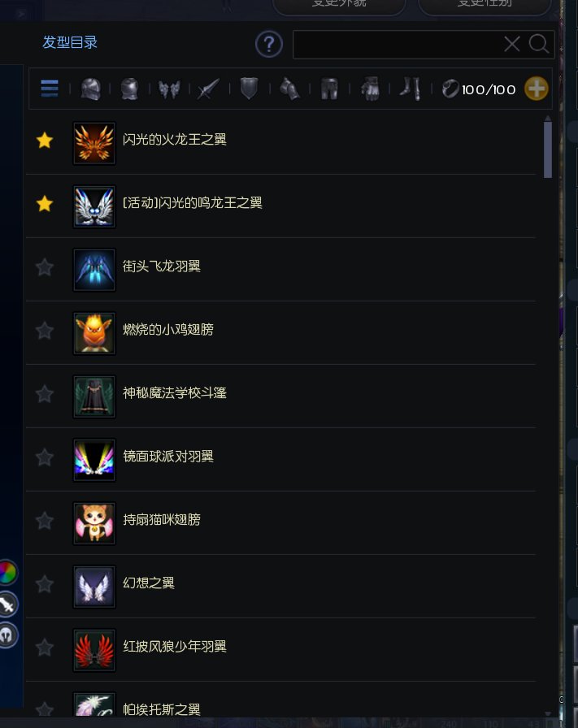Toggle favorite star for 幻想之翼
This screenshot has width=578, height=728.
coord(45,583)
